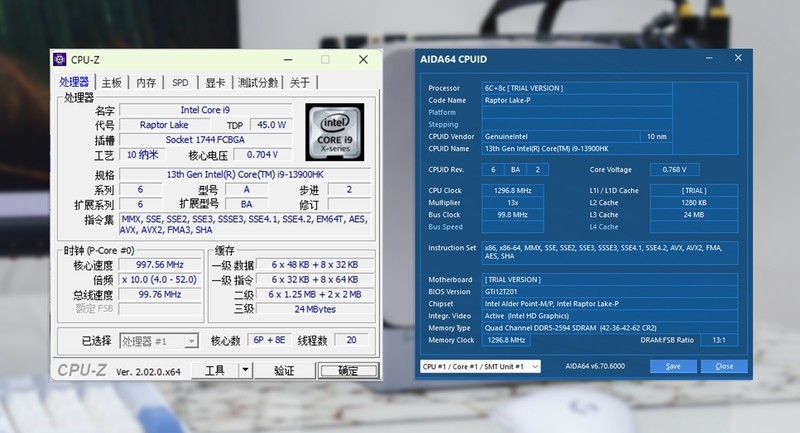Open the CPU #1 / Core #1 selector in AIDA64
The width and height of the screenshot is (800, 433).
click(x=480, y=366)
